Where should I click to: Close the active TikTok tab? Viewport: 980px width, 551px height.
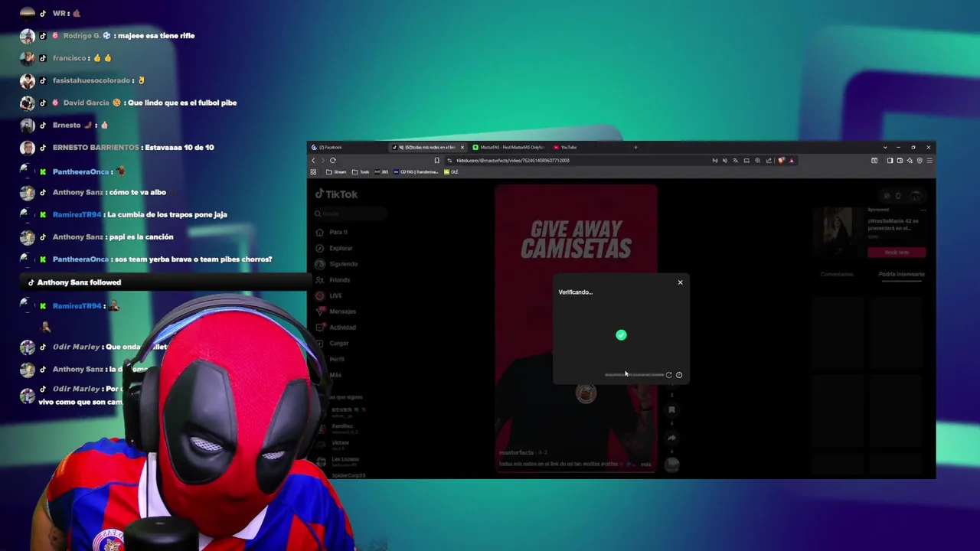coord(462,147)
